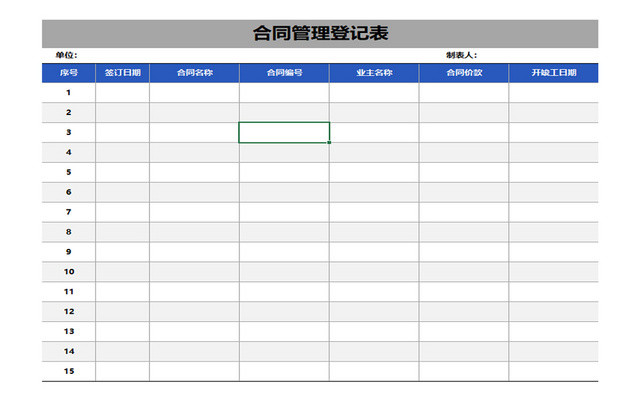This screenshot has height=402, width=640.
Task: Select the 签订日期 column header
Action: 122,73
